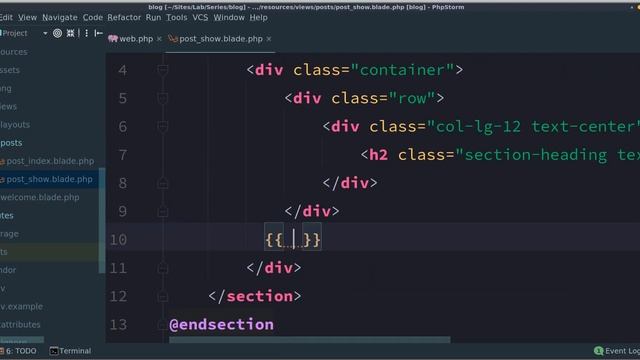The width and height of the screenshot is (640, 360).
Task: Open the Navigate menu
Action: pos(60,18)
